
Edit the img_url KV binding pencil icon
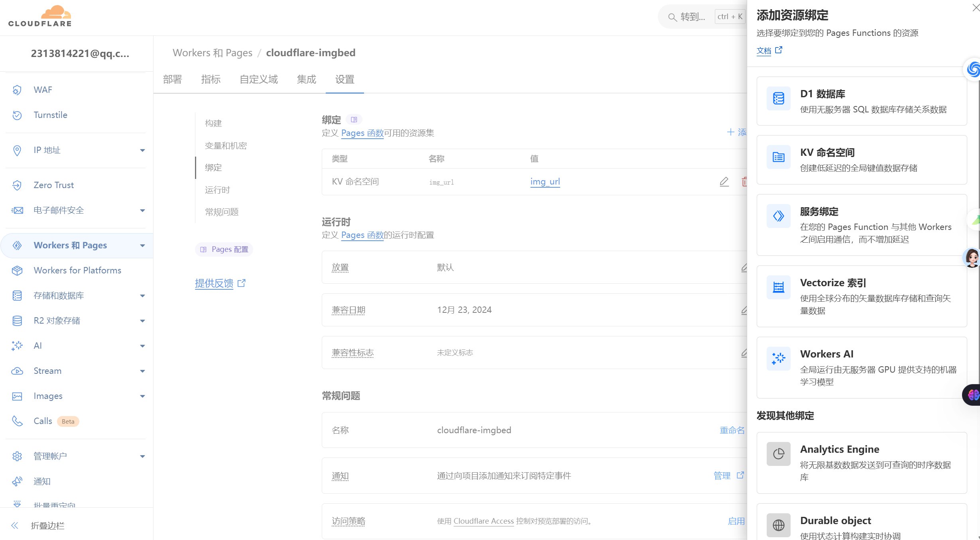pyautogui.click(x=724, y=182)
